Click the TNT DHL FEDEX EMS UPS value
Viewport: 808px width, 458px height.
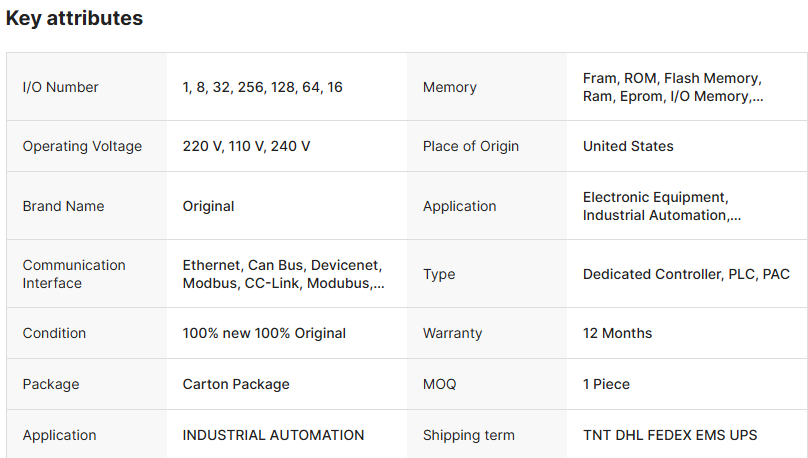click(x=670, y=435)
